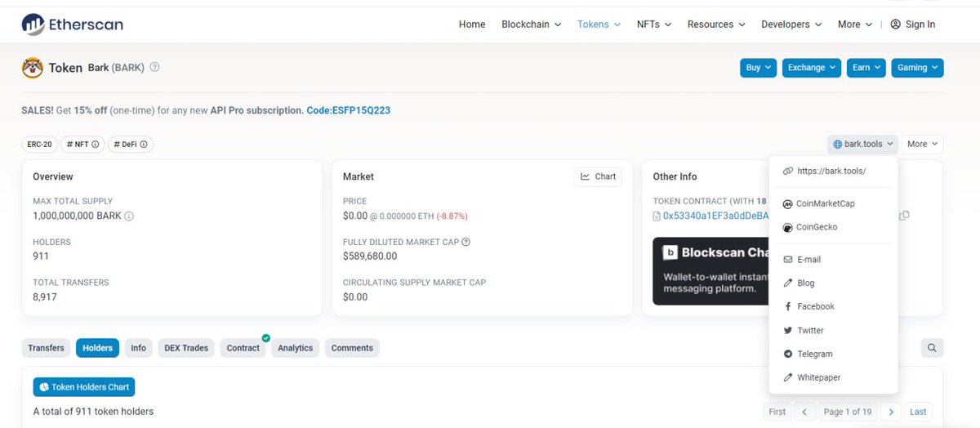This screenshot has width=980, height=428.
Task: Click the Etherscan logo
Action: tap(73, 25)
